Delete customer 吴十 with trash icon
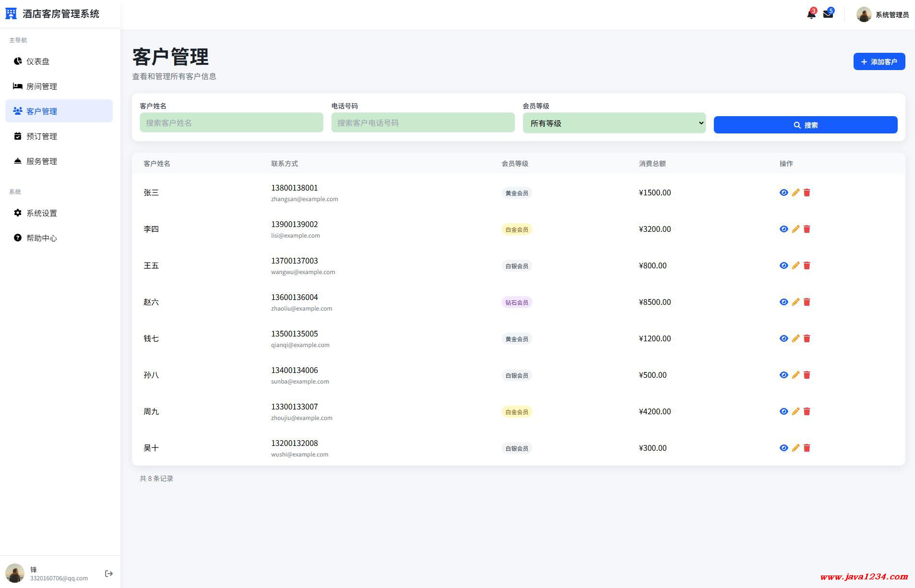The width and height of the screenshot is (915, 588). pyautogui.click(x=807, y=448)
